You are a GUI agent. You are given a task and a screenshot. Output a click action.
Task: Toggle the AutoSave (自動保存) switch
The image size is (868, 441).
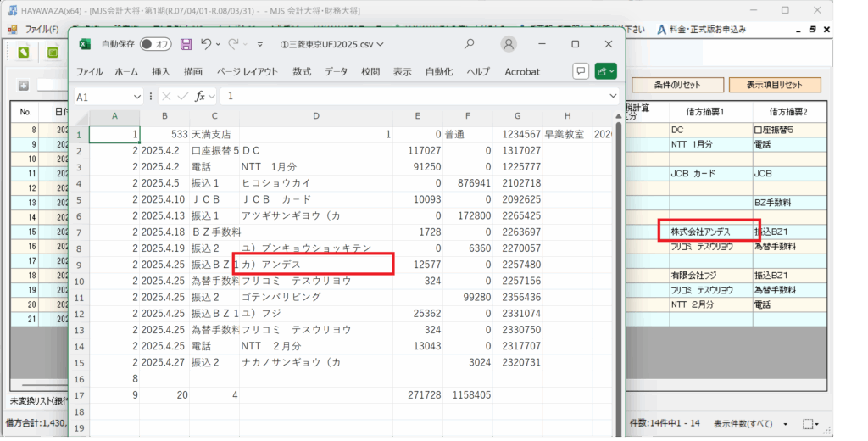click(156, 44)
